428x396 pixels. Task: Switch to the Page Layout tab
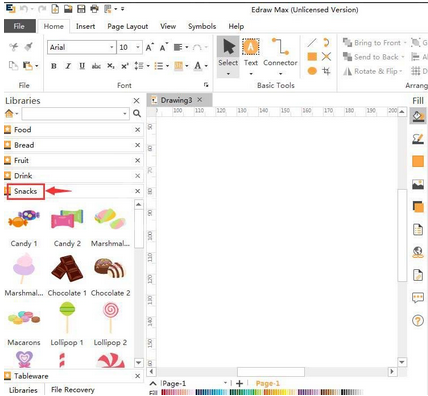pyautogui.click(x=128, y=26)
